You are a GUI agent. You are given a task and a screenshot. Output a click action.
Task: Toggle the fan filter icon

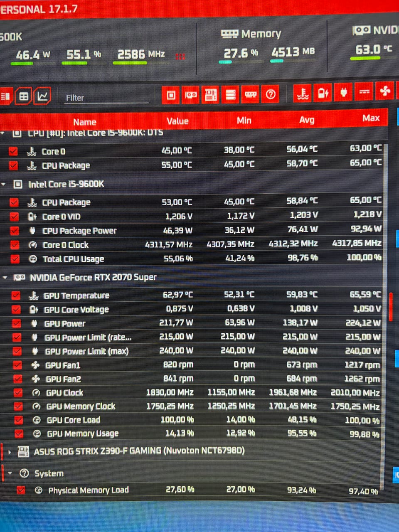click(385, 90)
